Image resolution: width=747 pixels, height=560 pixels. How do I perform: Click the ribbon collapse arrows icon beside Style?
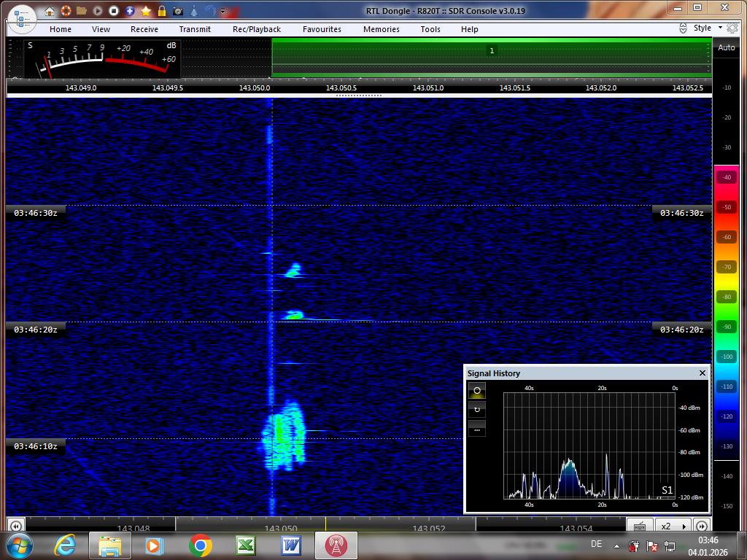coord(683,28)
